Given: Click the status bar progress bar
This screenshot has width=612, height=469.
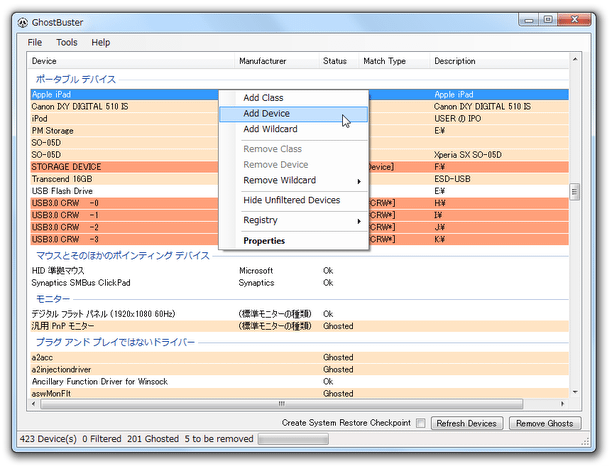Looking at the screenshot, I should pos(293,439).
